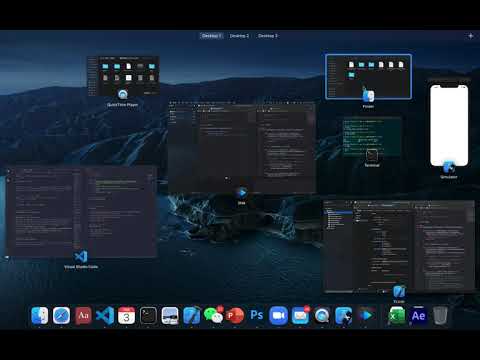
Task: Click the Visual Studio Code Dock icon
Action: pos(105,315)
